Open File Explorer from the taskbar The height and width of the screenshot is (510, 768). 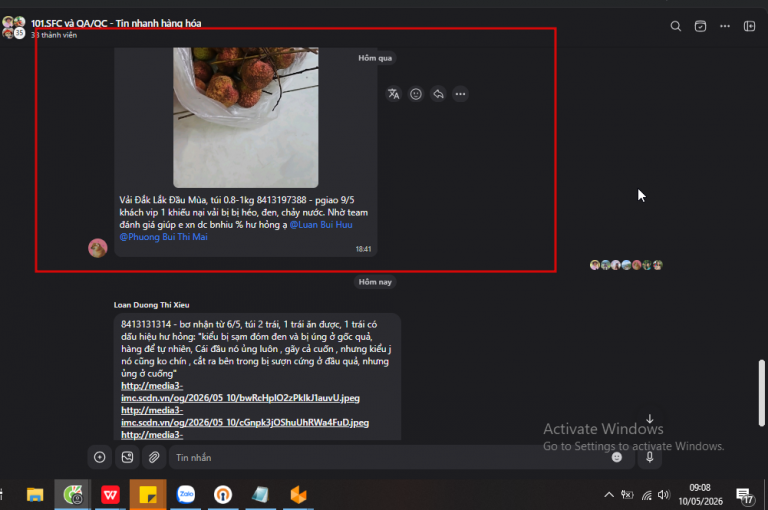(35, 495)
